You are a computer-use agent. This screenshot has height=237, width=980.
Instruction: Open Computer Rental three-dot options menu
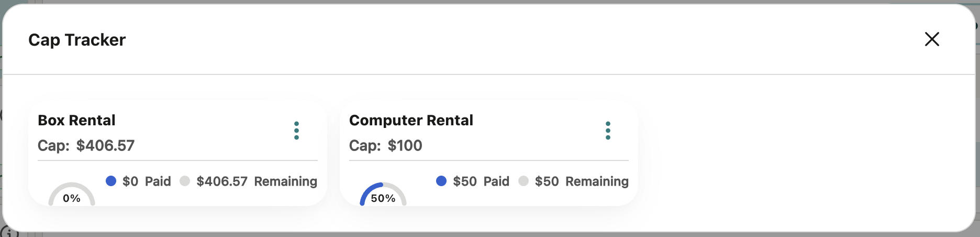pos(608,131)
